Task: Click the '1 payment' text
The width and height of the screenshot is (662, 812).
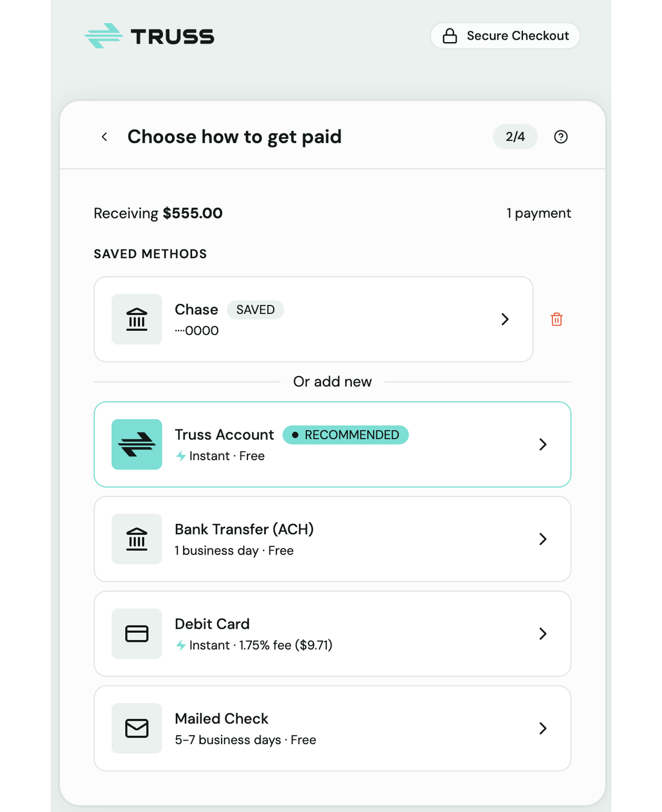Action: (x=539, y=214)
